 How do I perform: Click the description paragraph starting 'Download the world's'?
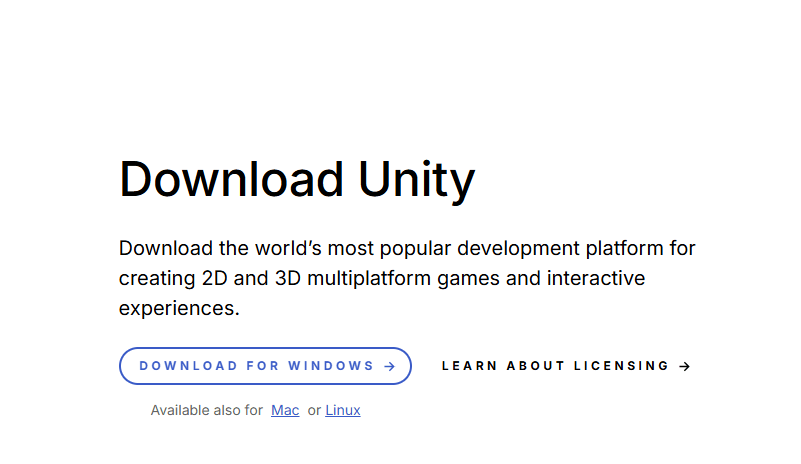[x=407, y=278]
